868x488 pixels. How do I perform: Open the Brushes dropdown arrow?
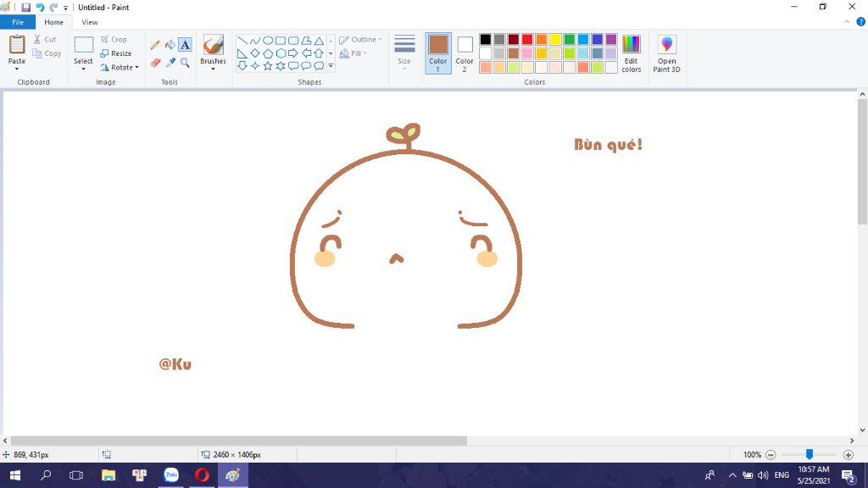[213, 69]
